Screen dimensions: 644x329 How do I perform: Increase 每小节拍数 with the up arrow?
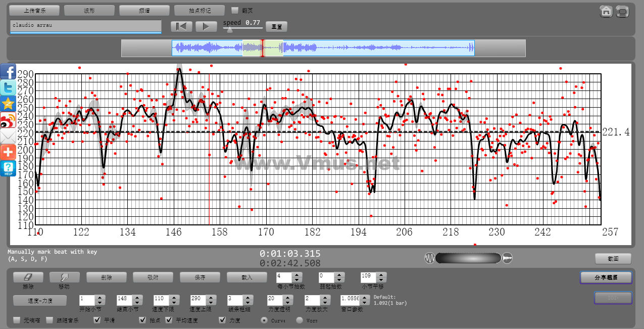[297, 274]
